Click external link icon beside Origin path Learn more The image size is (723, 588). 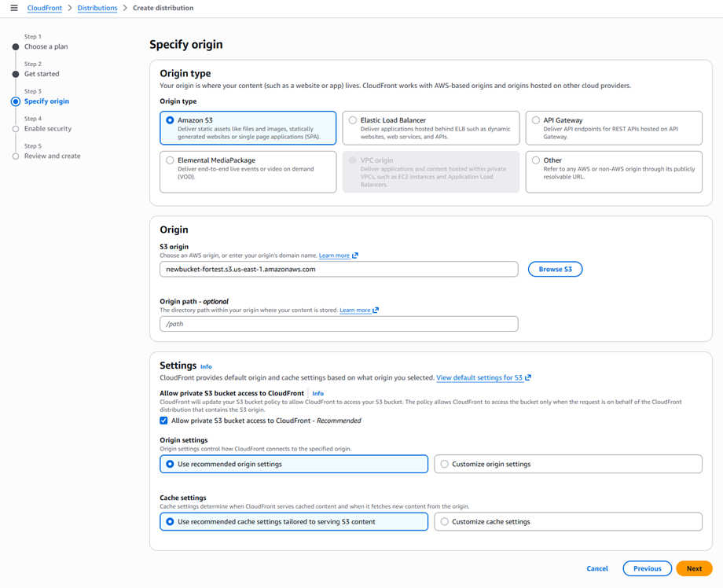click(376, 311)
